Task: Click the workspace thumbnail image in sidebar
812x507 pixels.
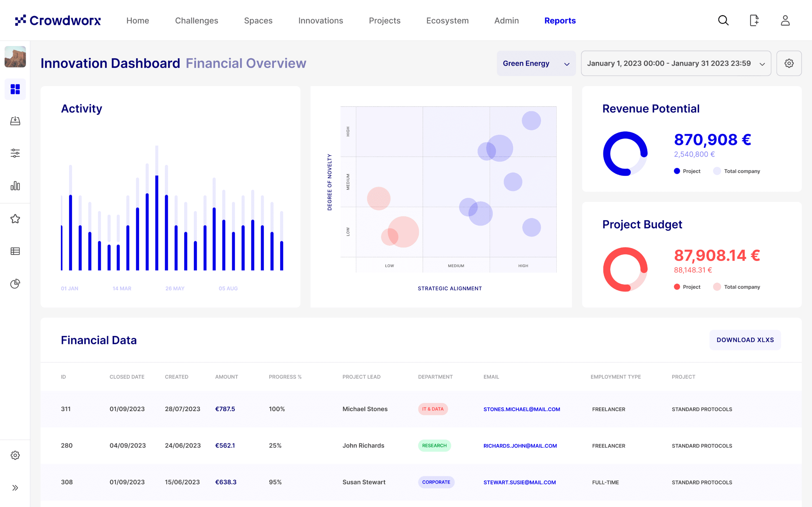Action: pyautogui.click(x=15, y=57)
